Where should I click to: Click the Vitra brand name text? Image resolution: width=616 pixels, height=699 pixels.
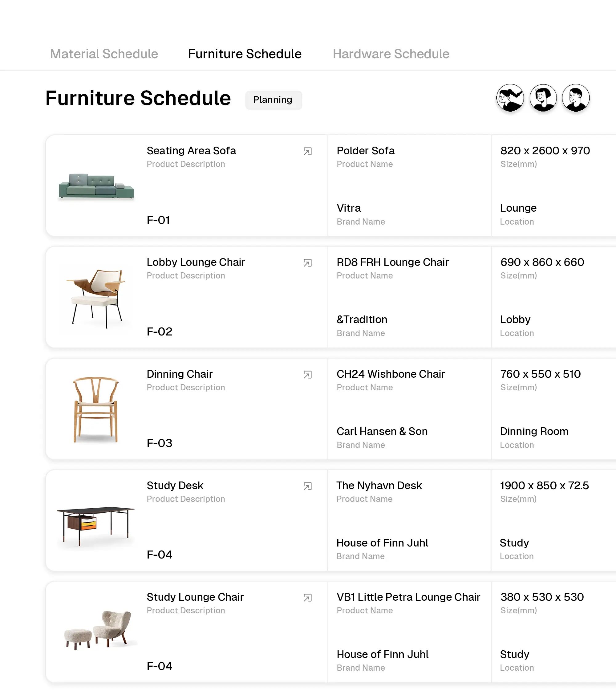(348, 208)
